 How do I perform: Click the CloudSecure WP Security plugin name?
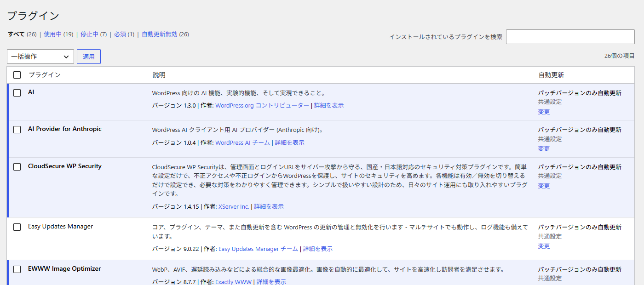tap(65, 166)
